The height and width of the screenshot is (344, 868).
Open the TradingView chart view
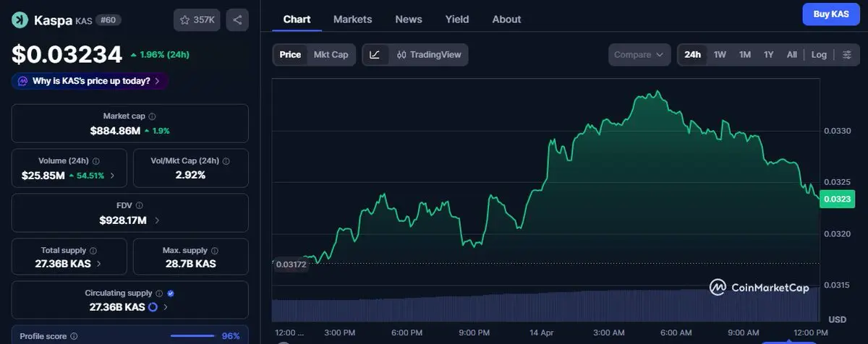click(429, 55)
